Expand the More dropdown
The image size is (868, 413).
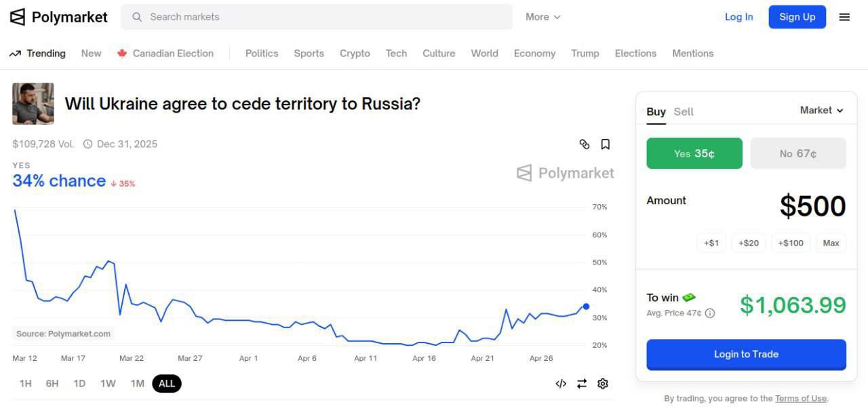[543, 17]
